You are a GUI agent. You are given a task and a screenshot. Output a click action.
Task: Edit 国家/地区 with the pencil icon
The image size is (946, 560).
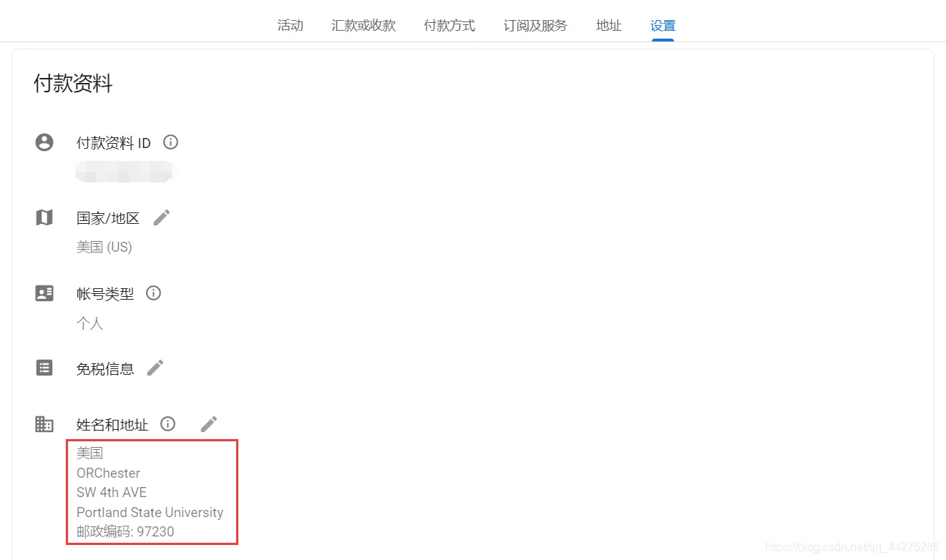pos(162,217)
